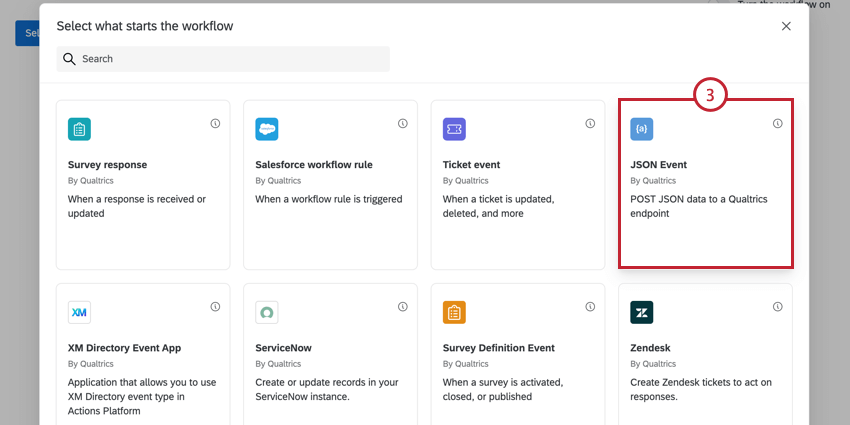Open info for Survey Definition Event card
850x425 pixels.
[590, 307]
